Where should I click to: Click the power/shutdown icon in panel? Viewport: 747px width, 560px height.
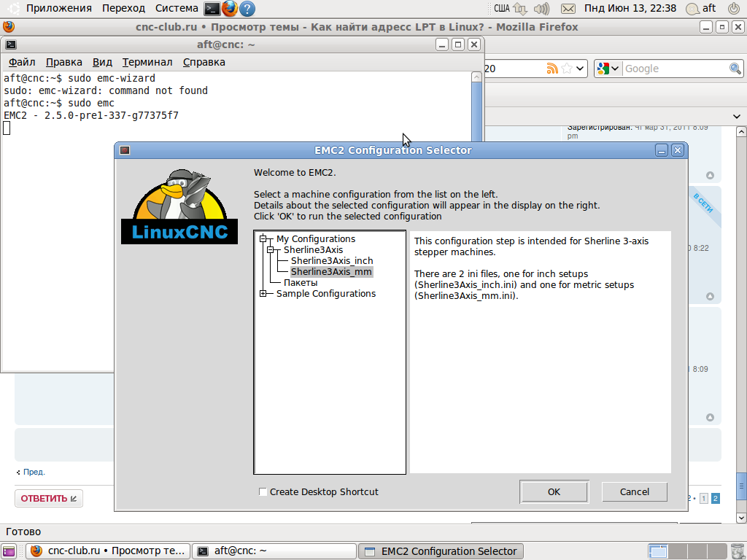[734, 8]
